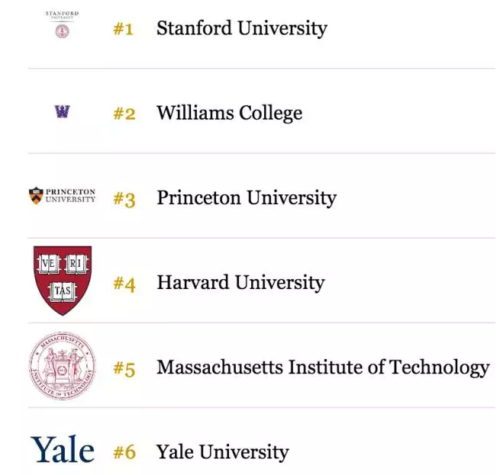The width and height of the screenshot is (500, 475).
Task: Select the #4 rank number
Action: [x=124, y=284]
